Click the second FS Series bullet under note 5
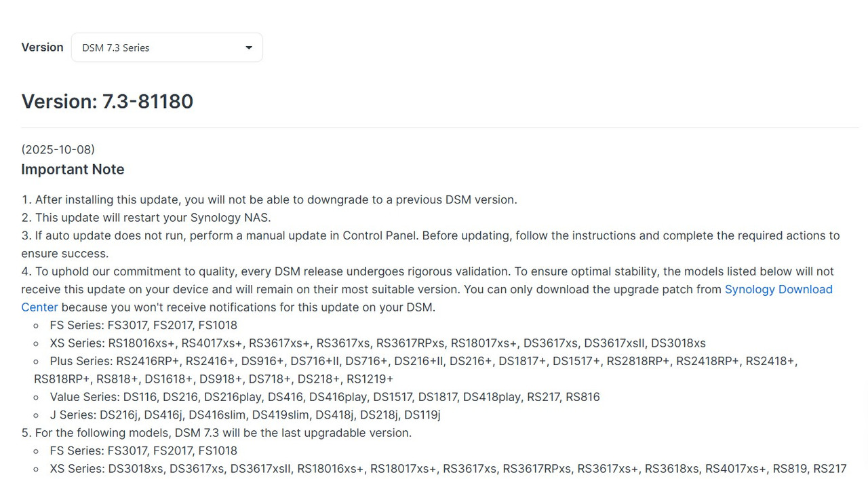868x479 pixels. pos(143,451)
